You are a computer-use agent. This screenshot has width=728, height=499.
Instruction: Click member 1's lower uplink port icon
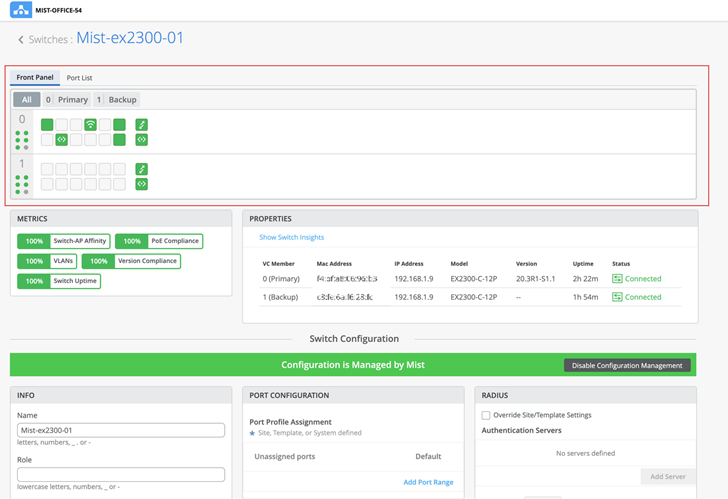tap(142, 184)
